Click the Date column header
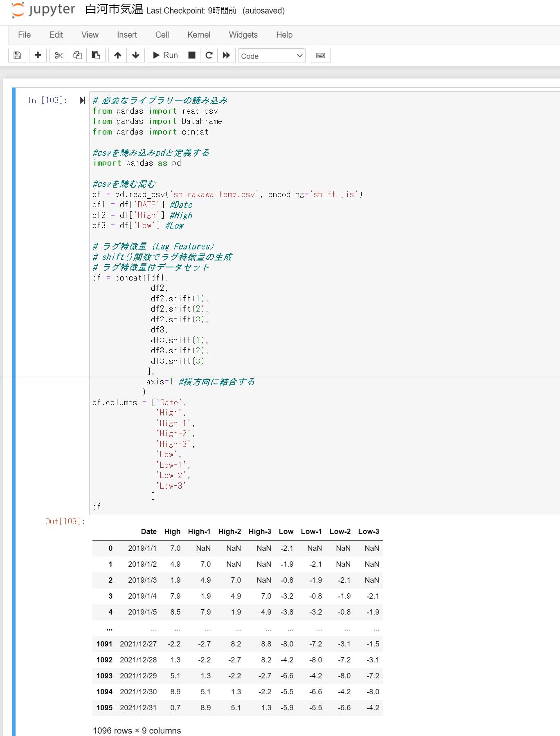Viewport: 560px width, 736px height. [149, 532]
